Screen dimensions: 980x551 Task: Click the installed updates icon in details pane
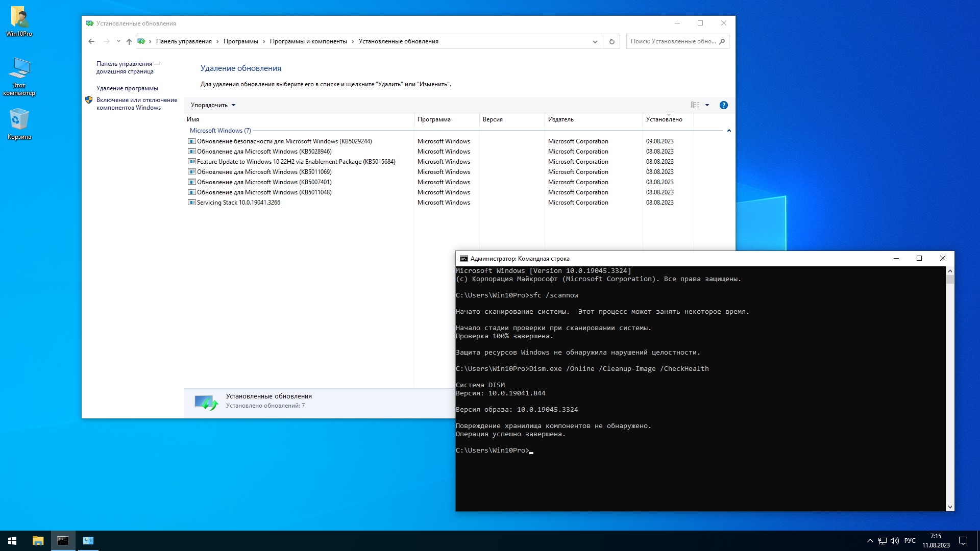tap(206, 403)
